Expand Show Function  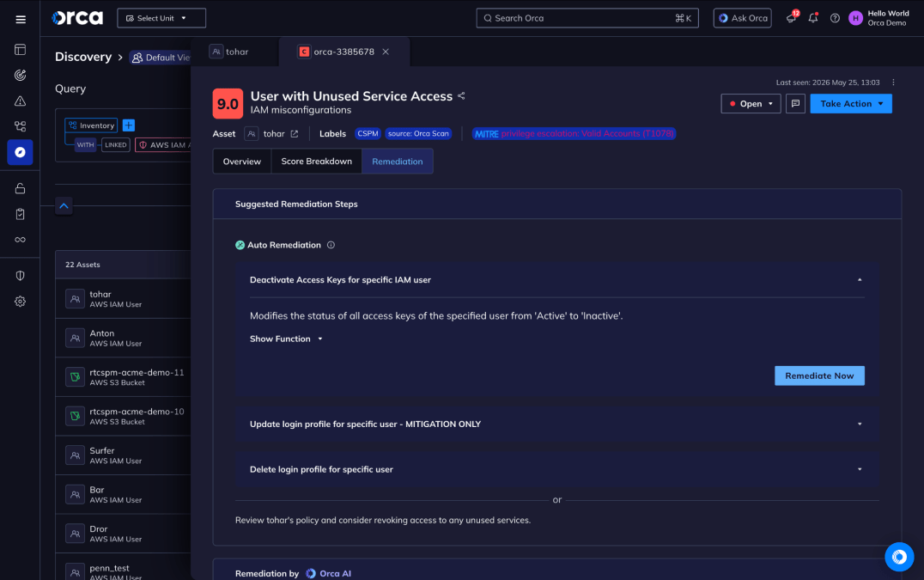coord(287,339)
